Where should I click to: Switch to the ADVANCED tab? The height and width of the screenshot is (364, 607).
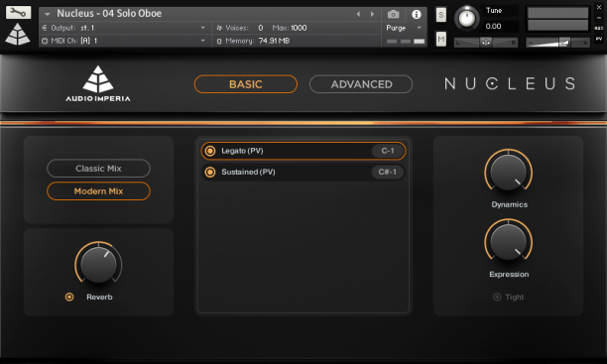361,84
